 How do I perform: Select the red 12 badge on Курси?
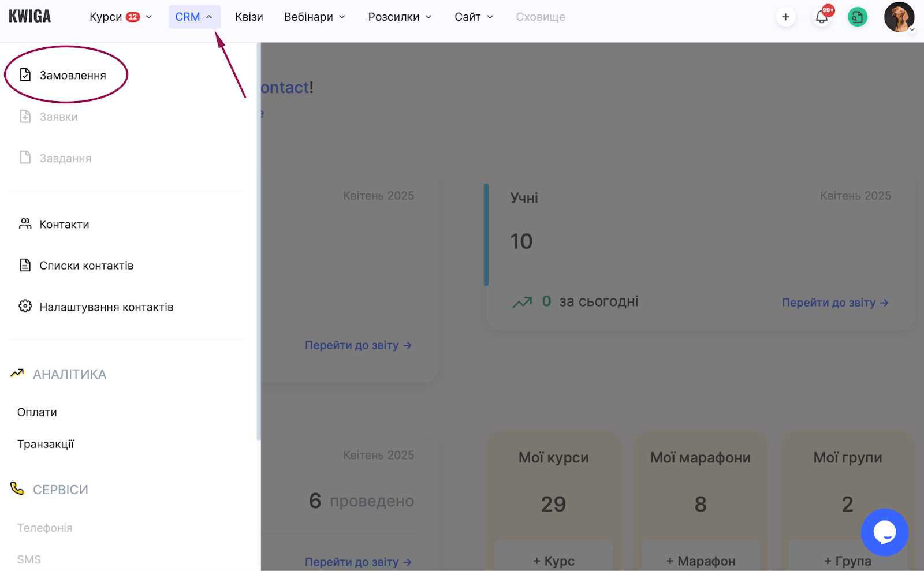133,17
